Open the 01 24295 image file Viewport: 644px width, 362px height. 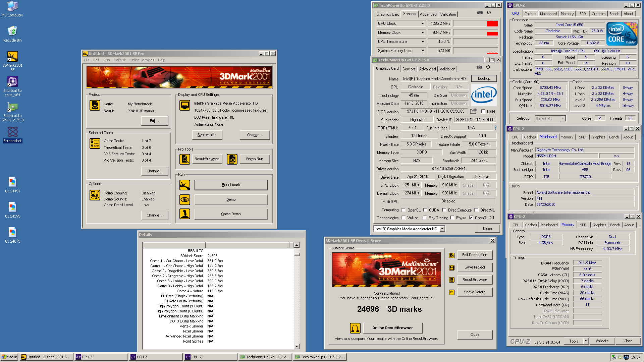click(12, 210)
